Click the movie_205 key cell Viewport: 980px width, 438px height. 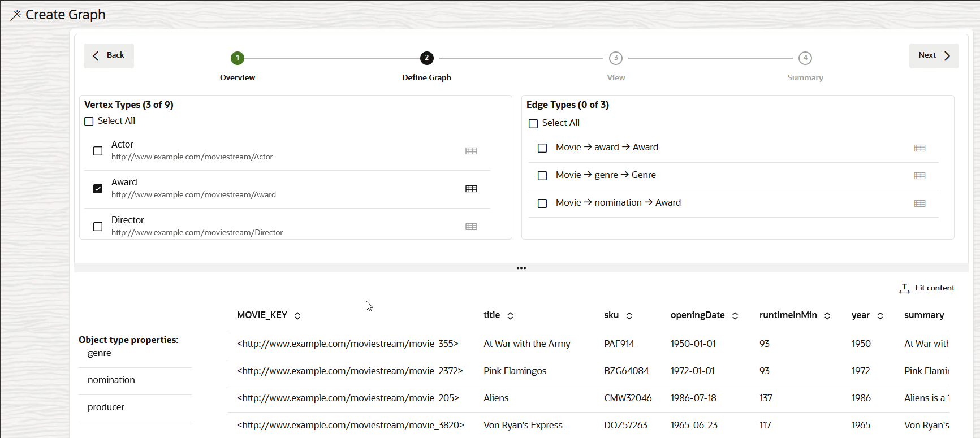(348, 398)
